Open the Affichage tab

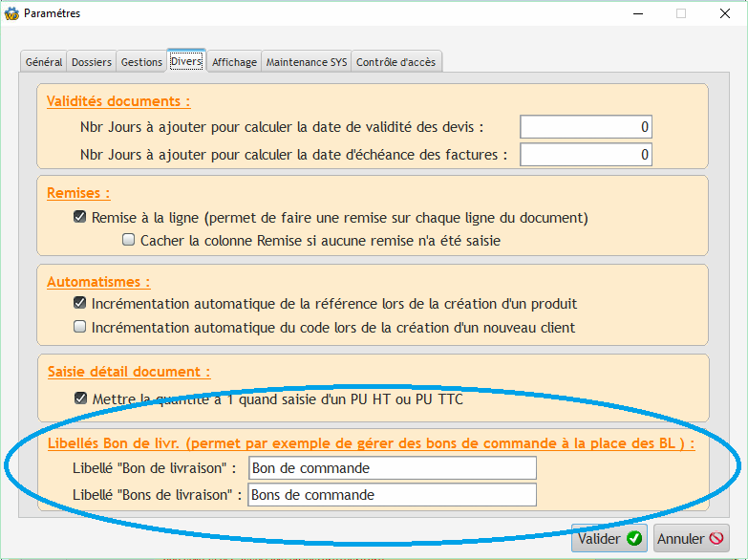coord(234,62)
